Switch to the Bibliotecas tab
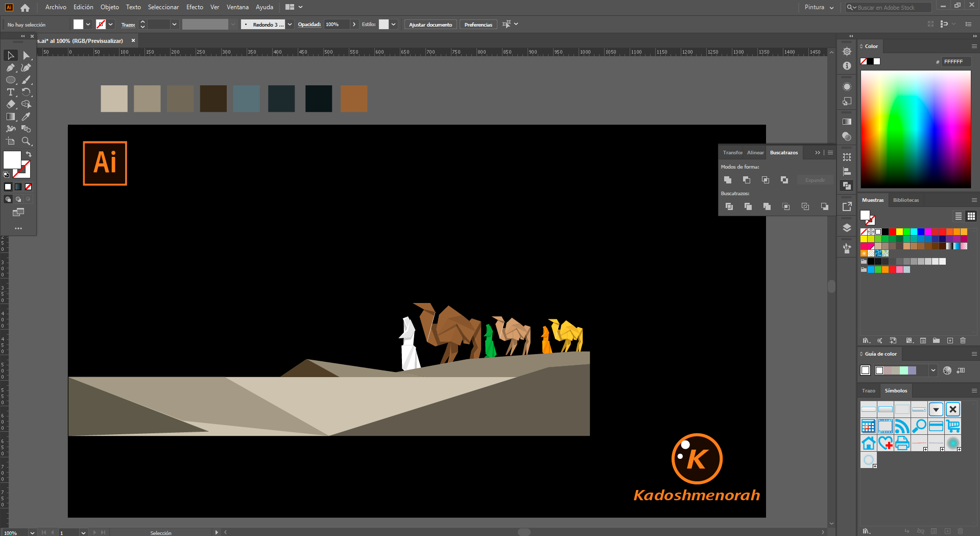Viewport: 980px width, 536px height. (x=906, y=200)
